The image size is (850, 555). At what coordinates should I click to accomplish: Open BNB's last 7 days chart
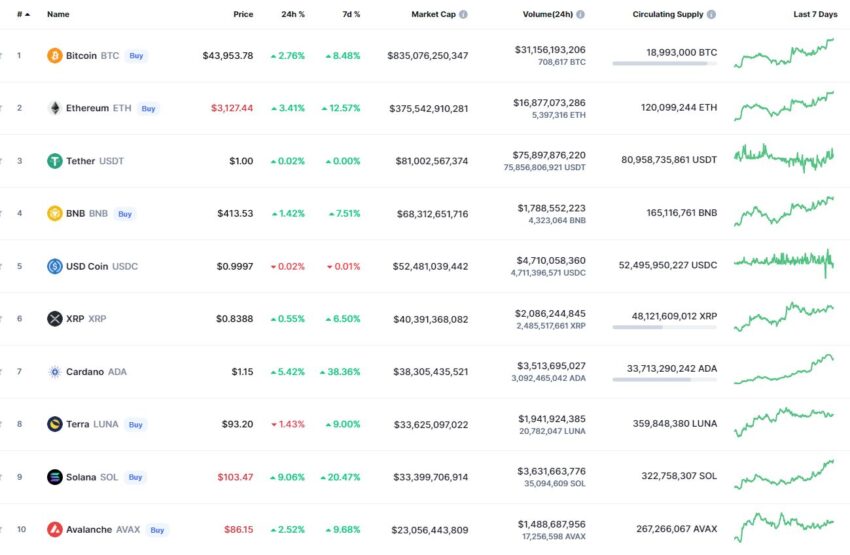pyautogui.click(x=784, y=211)
